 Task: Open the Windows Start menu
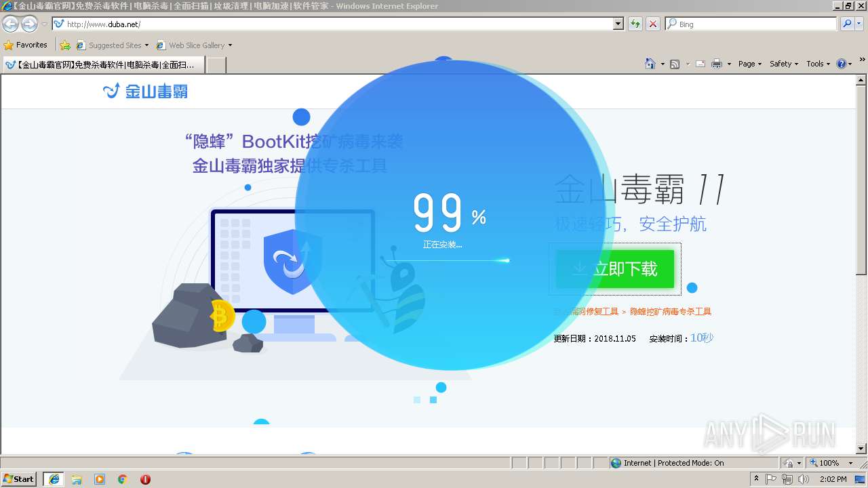pyautogui.click(x=19, y=479)
